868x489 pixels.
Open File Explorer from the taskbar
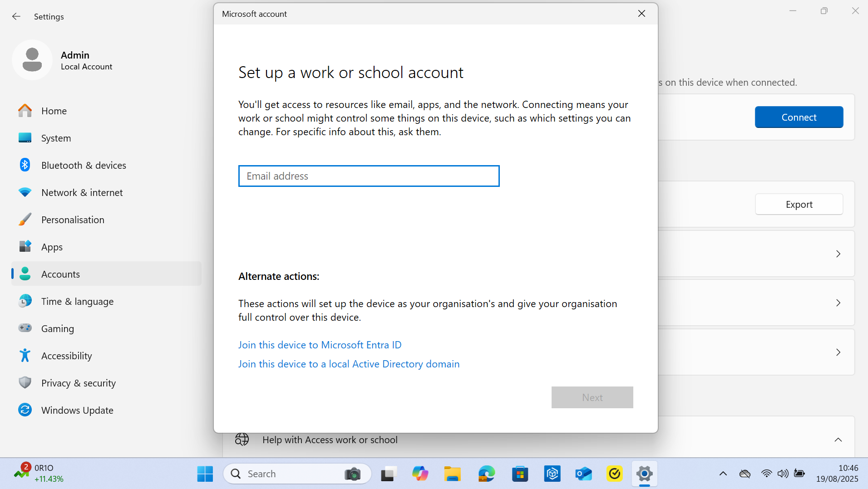pyautogui.click(x=452, y=474)
